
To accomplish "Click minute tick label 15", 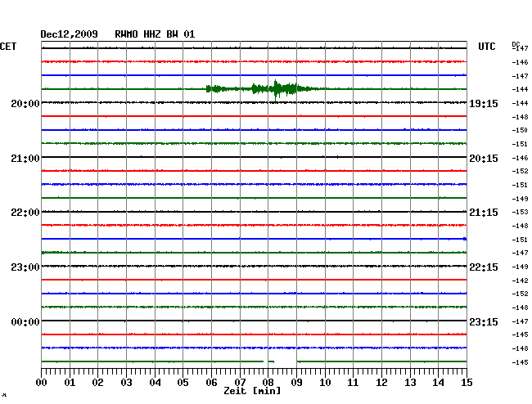I will click(x=467, y=383).
